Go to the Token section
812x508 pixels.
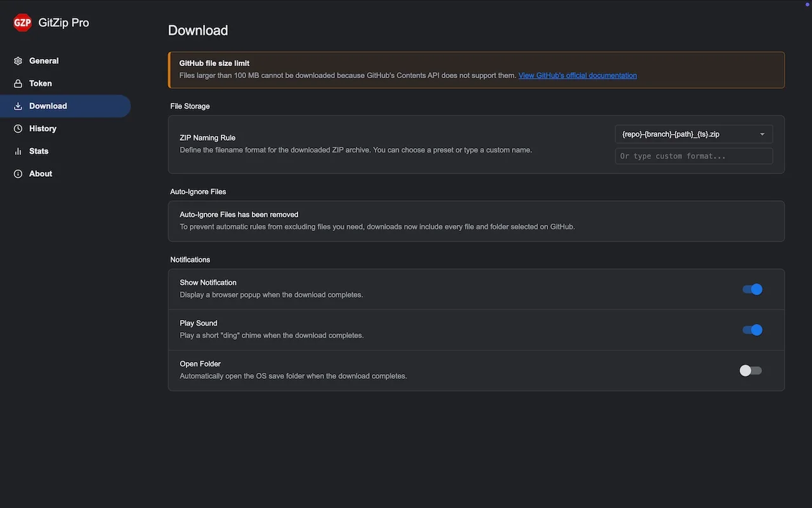[65, 84]
